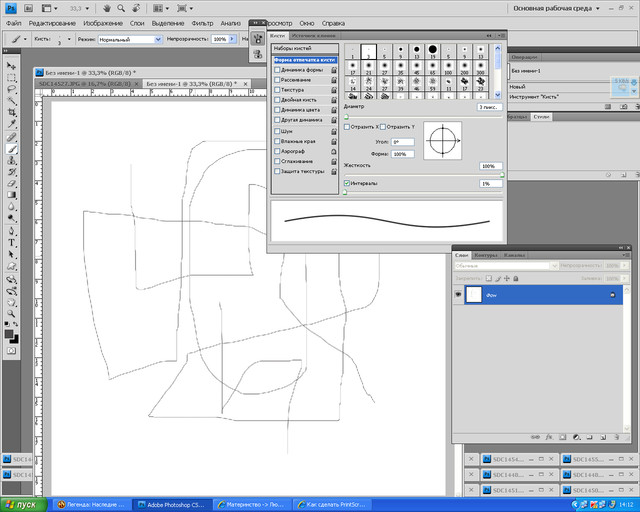
Task: Switch to the SDC14527.JPG document tab
Action: (86, 85)
